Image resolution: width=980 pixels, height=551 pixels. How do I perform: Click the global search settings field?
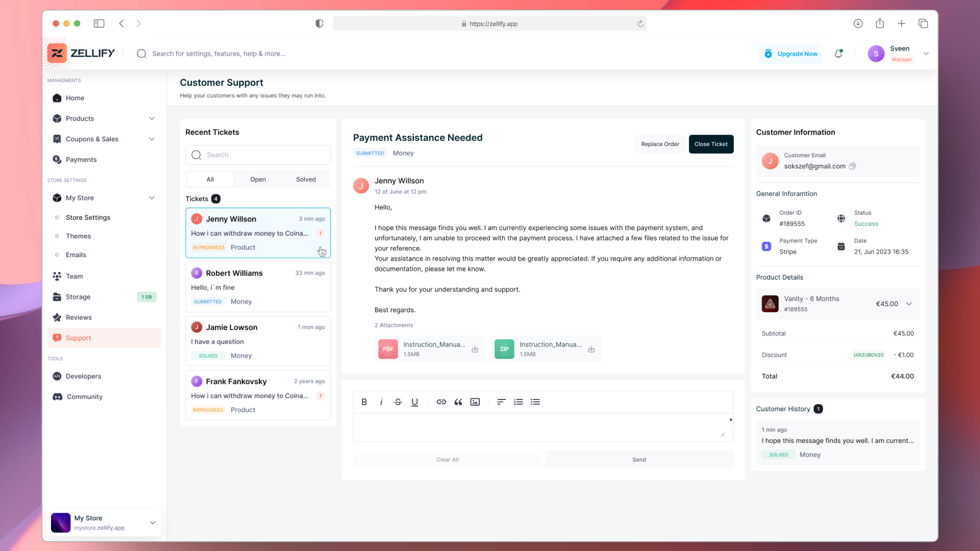pyautogui.click(x=218, y=54)
